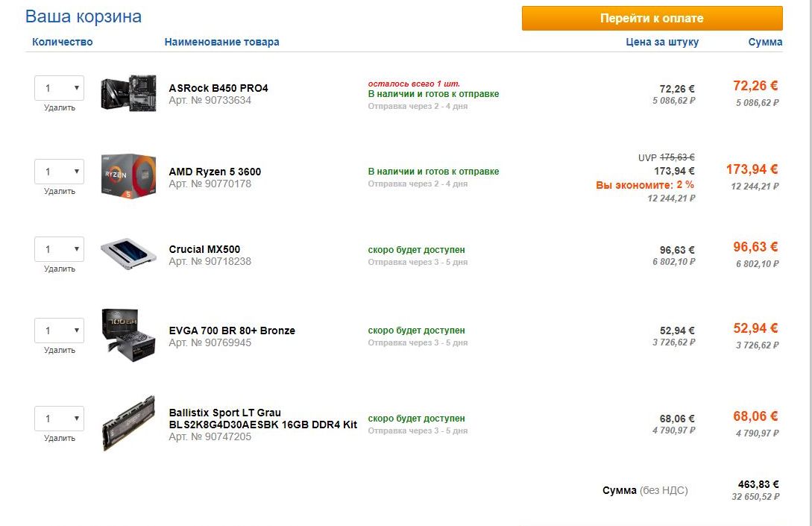812x526 pixels.
Task: Click the Crucial MX500 SSD thumbnail
Action: pyautogui.click(x=128, y=254)
